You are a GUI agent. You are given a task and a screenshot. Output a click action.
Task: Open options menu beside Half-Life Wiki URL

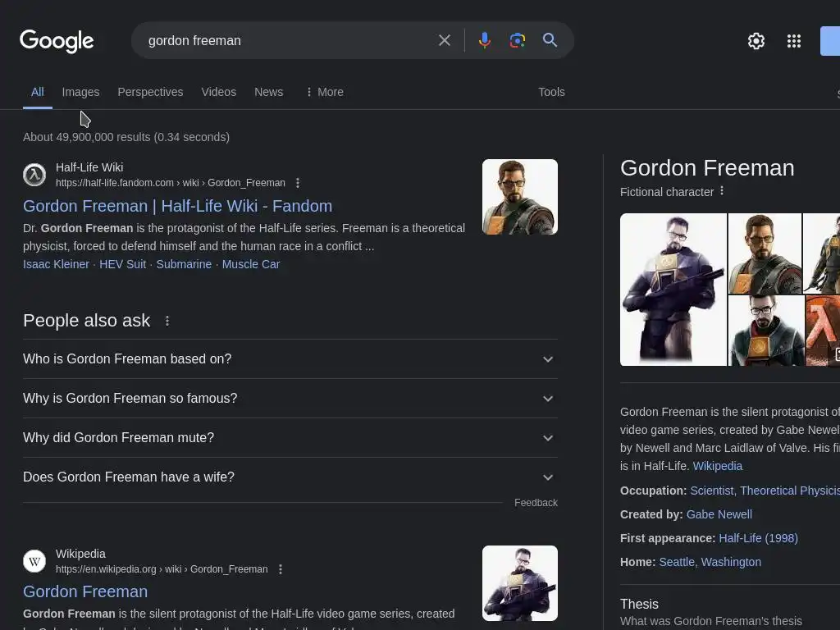[298, 183]
